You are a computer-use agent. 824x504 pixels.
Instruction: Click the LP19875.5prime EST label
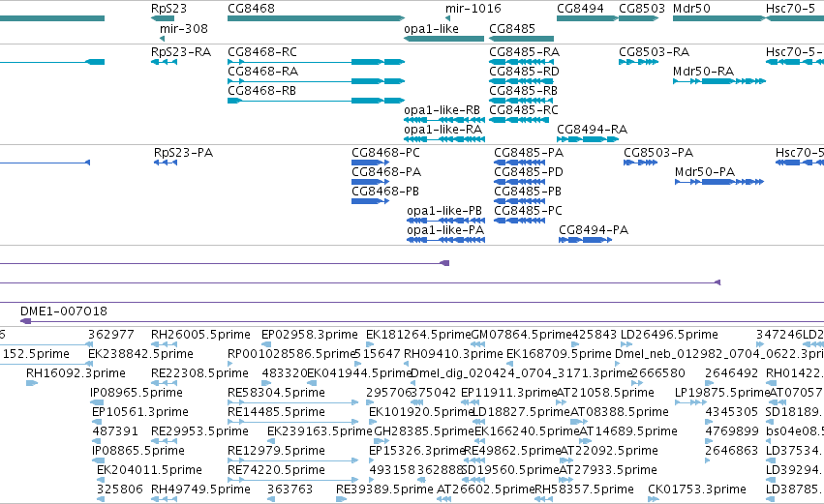722,393
